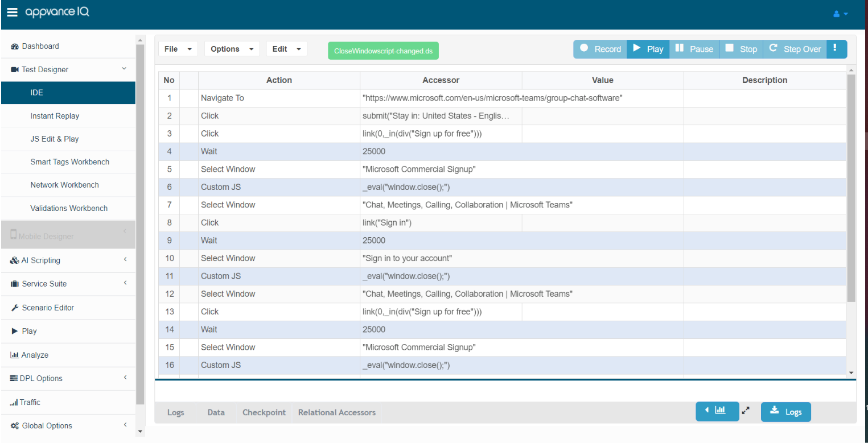Expand the Mobile Designer section
Screen dimensions: 868x443
click(68, 235)
